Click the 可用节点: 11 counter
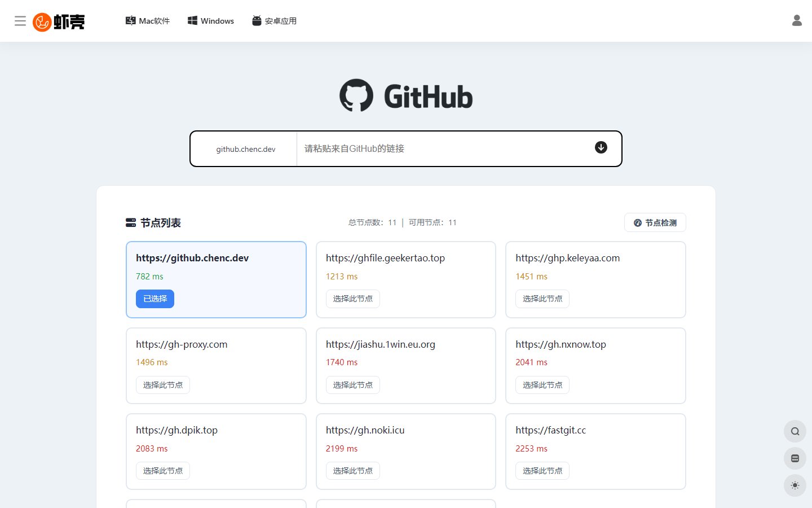This screenshot has width=812, height=508. (433, 222)
